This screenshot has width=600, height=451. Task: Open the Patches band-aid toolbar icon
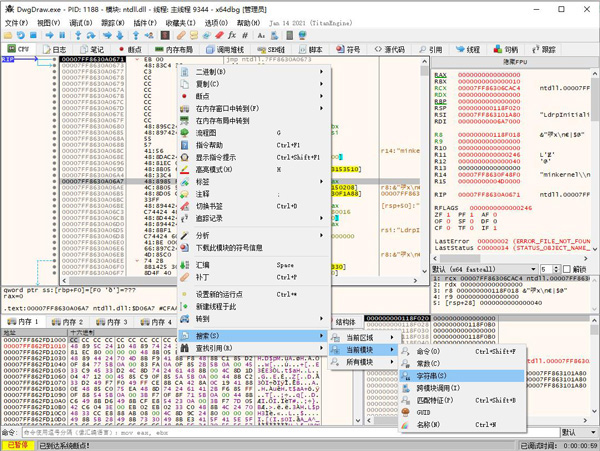[181, 36]
